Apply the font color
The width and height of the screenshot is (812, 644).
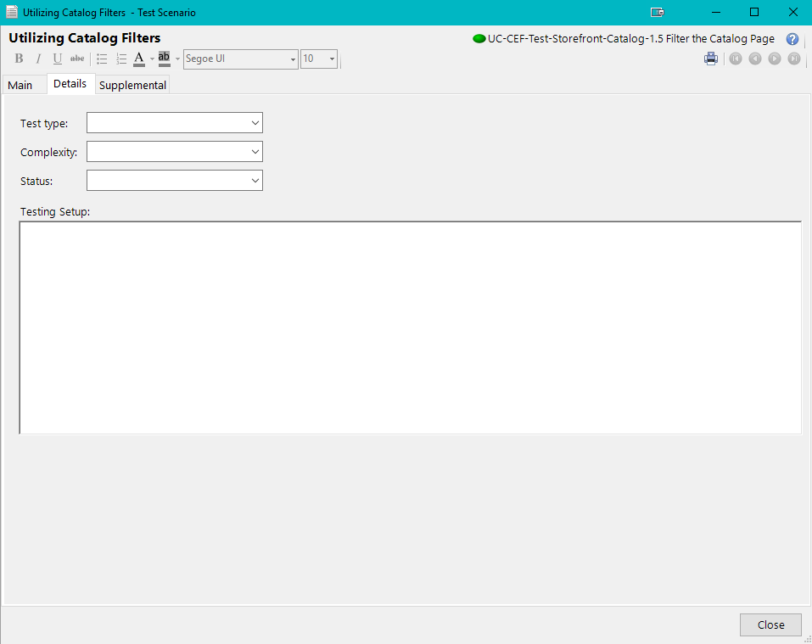pos(139,59)
